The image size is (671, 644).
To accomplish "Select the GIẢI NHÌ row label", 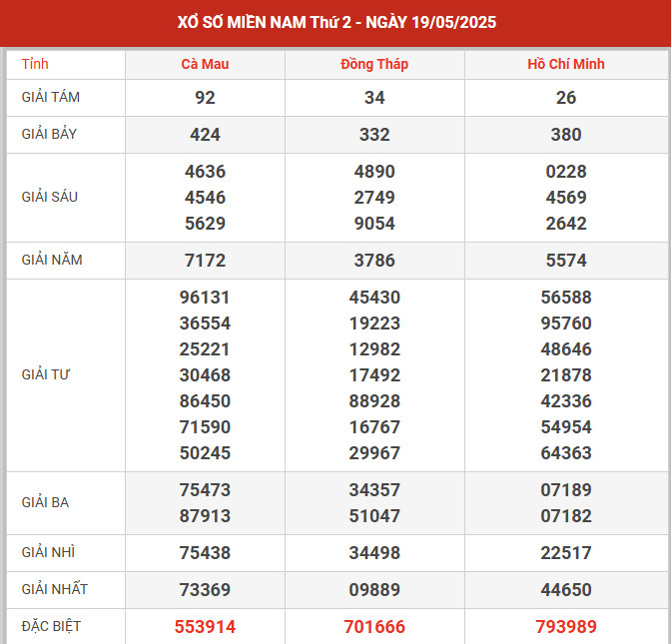I will (x=48, y=552).
